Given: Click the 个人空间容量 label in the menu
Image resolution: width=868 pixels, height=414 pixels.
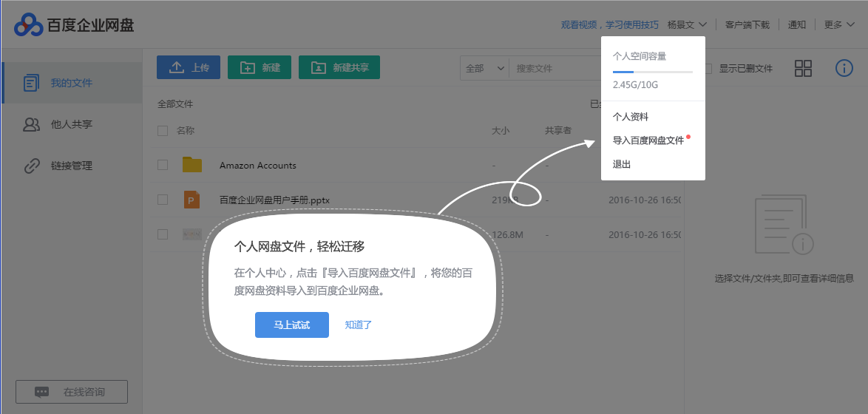Looking at the screenshot, I should 640,56.
